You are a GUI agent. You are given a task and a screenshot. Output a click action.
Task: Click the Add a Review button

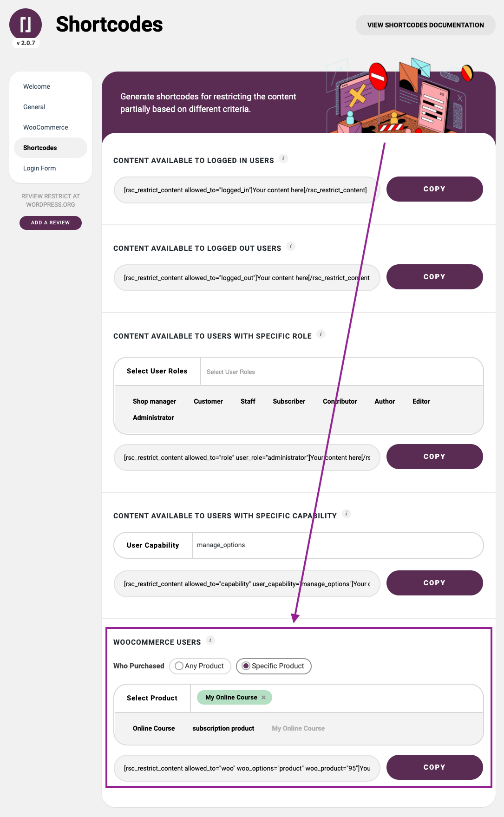(51, 222)
